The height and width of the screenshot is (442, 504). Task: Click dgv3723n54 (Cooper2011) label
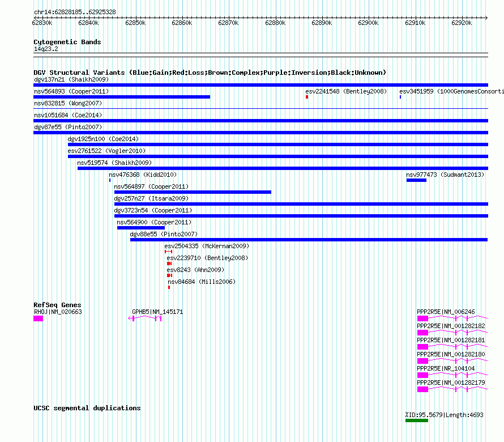[x=153, y=210]
